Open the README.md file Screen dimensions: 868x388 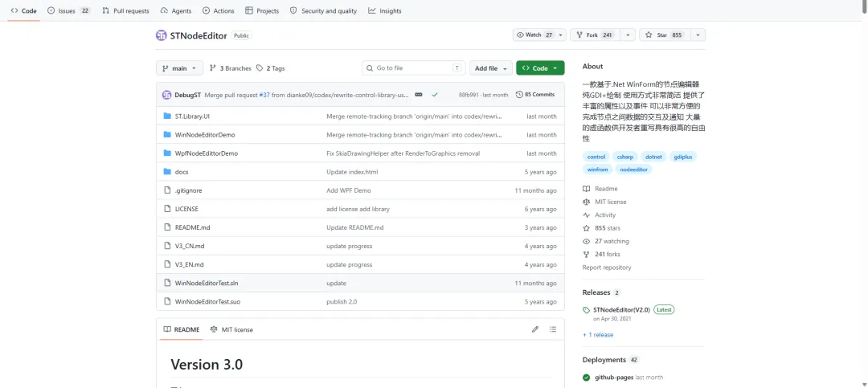192,227
